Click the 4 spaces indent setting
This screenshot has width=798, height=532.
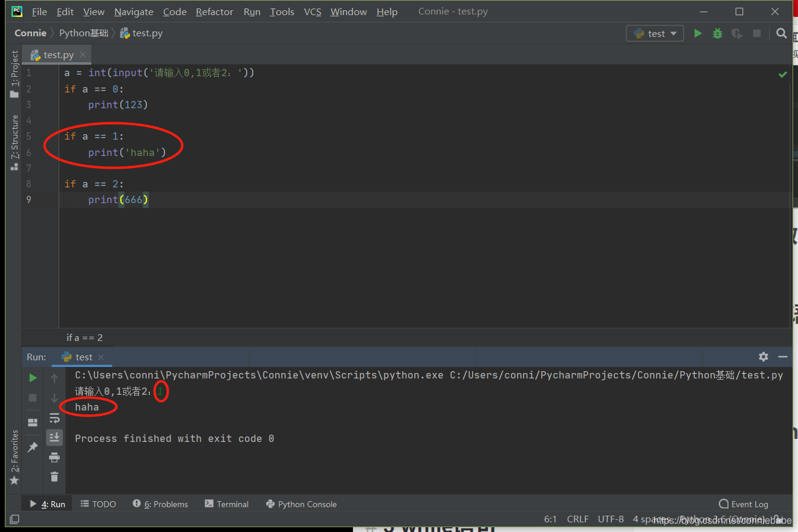pyautogui.click(x=653, y=519)
